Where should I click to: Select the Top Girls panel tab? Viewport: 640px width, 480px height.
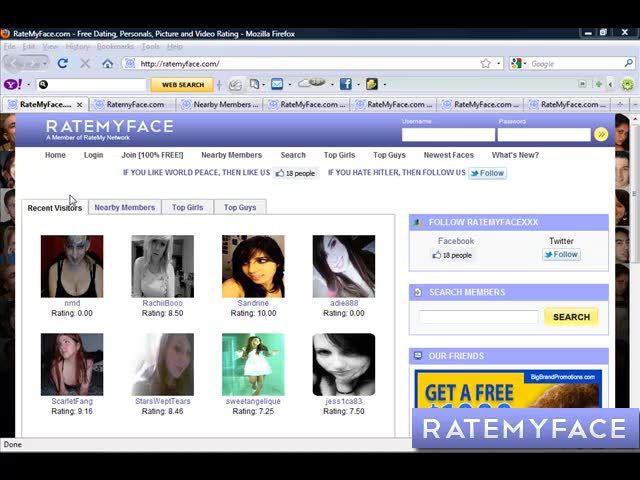click(x=187, y=207)
